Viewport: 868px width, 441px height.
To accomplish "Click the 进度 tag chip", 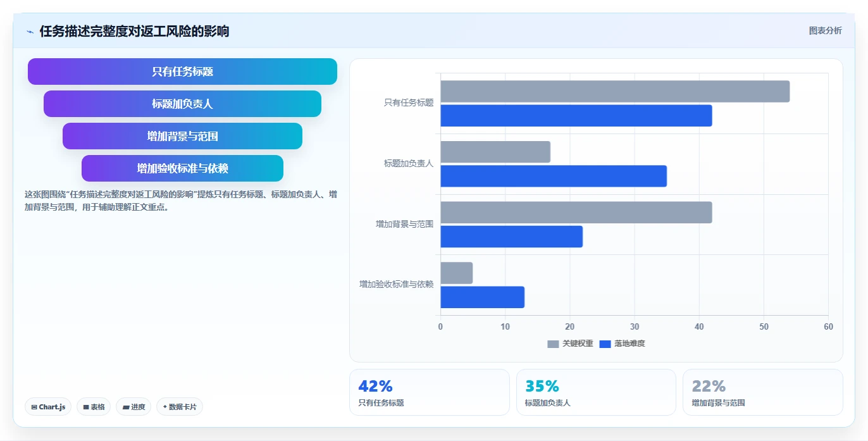I will coord(133,407).
